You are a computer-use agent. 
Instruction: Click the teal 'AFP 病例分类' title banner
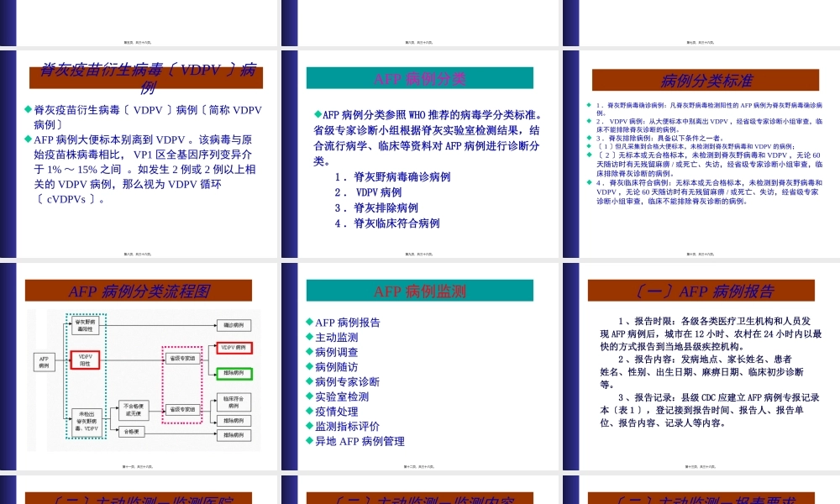[419, 78]
